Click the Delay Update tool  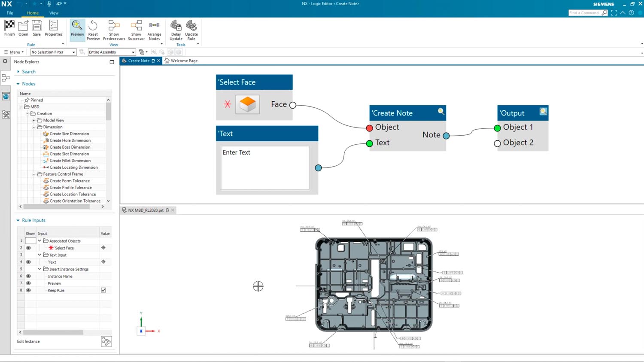click(x=176, y=27)
